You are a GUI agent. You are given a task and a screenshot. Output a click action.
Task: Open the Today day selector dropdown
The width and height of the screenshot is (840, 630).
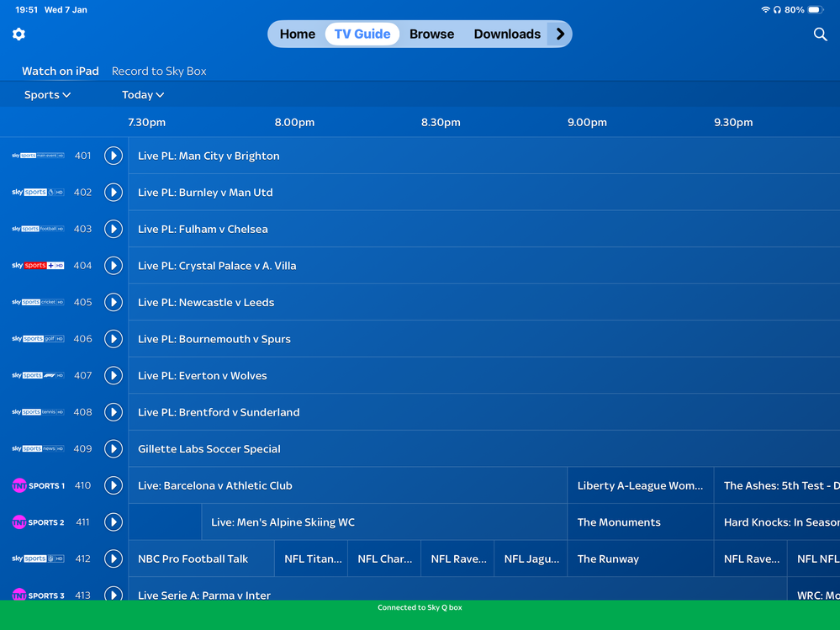[x=143, y=95]
